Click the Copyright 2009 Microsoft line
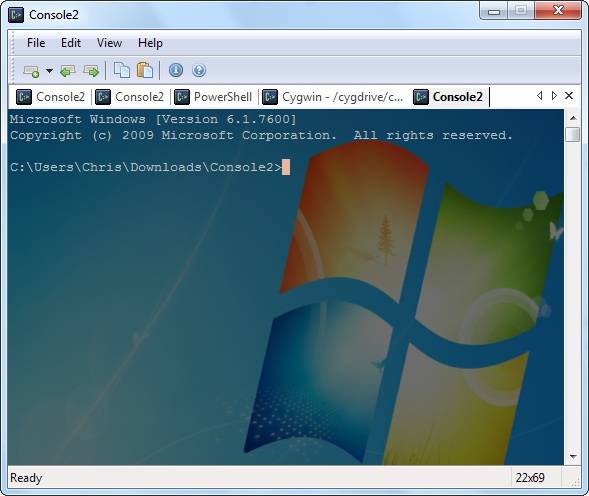589x496 pixels. tap(261, 135)
